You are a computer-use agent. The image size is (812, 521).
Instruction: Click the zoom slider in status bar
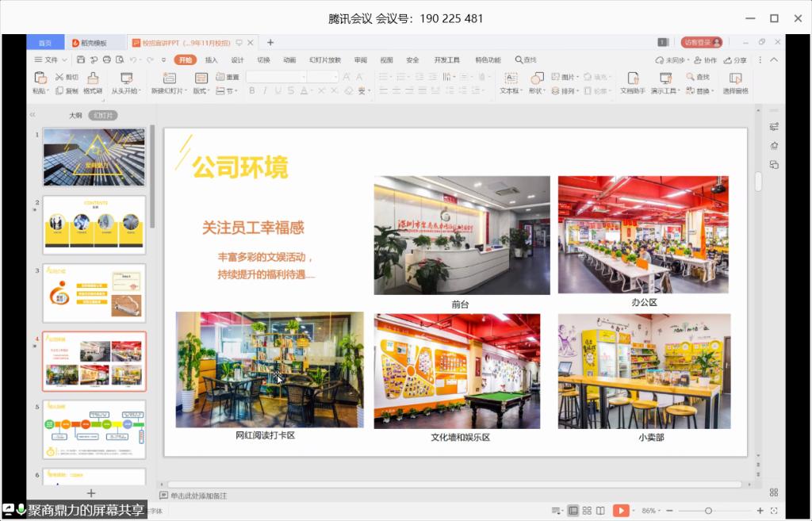click(x=708, y=511)
